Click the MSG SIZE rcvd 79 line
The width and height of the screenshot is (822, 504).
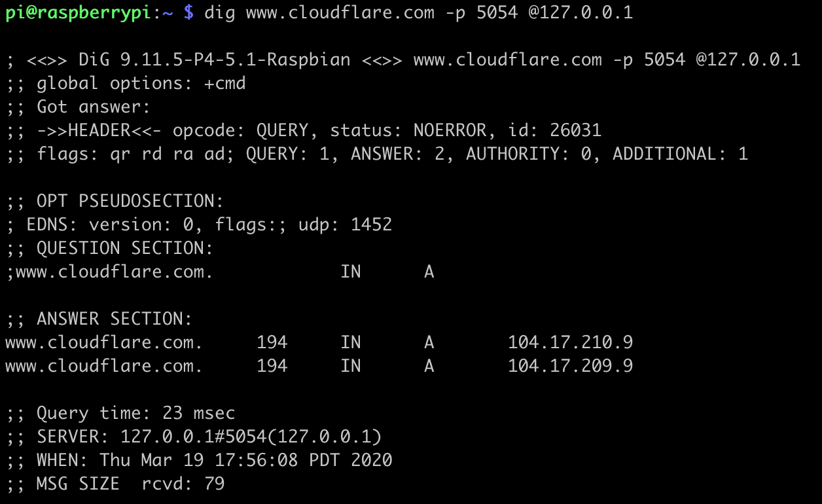[x=116, y=484]
